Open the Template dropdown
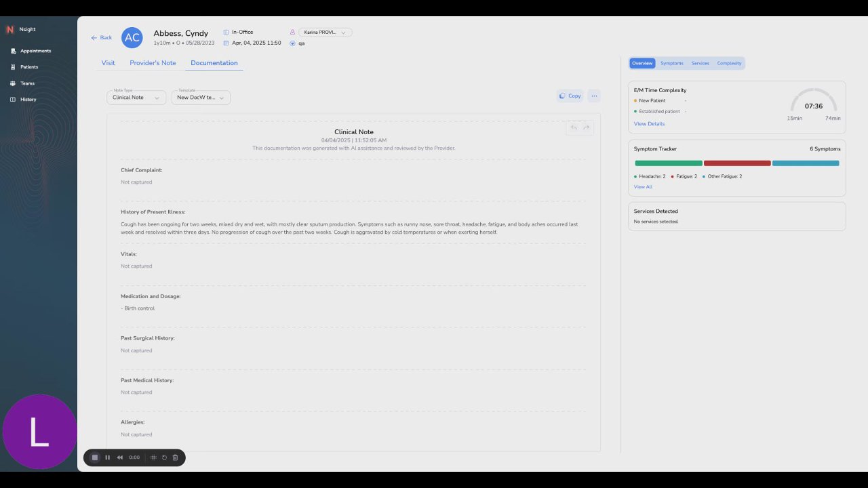Screen dimensions: 868x488 pyautogui.click(x=201, y=98)
